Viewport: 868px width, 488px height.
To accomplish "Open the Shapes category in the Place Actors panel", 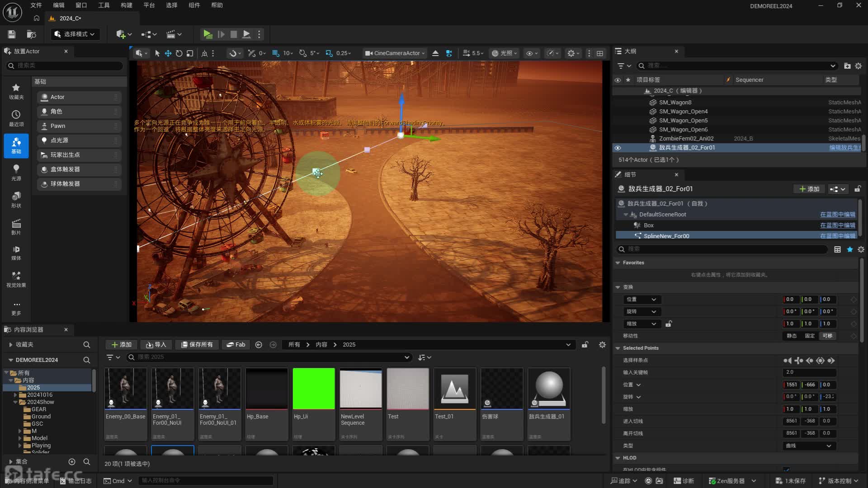I will point(16,199).
